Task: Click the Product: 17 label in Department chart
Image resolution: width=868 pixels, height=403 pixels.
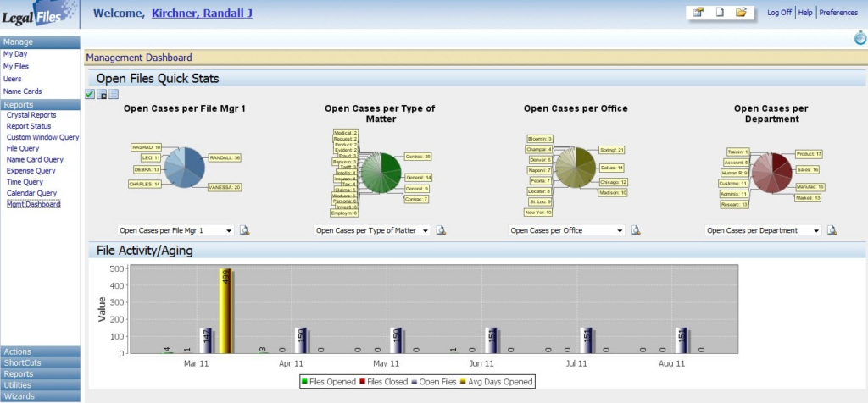Action: (809, 154)
